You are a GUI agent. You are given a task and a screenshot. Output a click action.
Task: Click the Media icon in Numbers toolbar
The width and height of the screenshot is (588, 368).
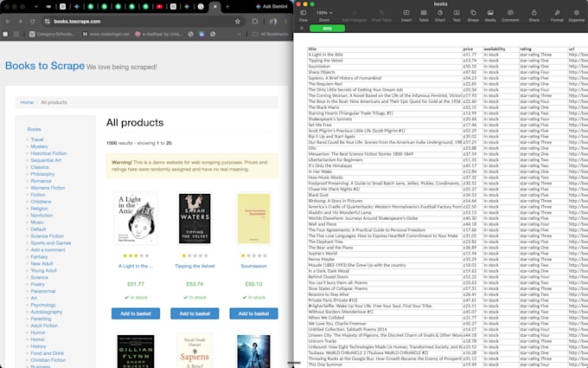click(x=490, y=16)
